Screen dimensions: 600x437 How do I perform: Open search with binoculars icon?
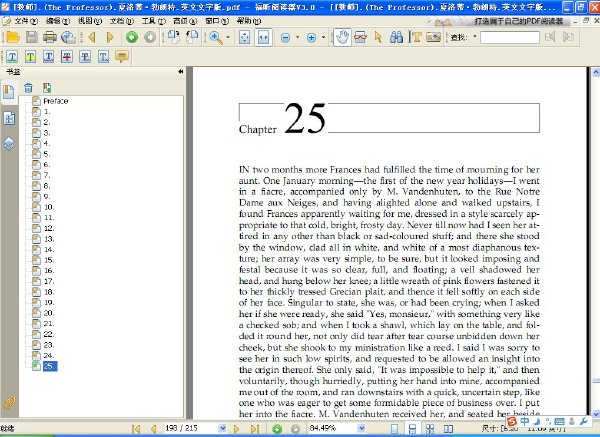pyautogui.click(x=396, y=37)
